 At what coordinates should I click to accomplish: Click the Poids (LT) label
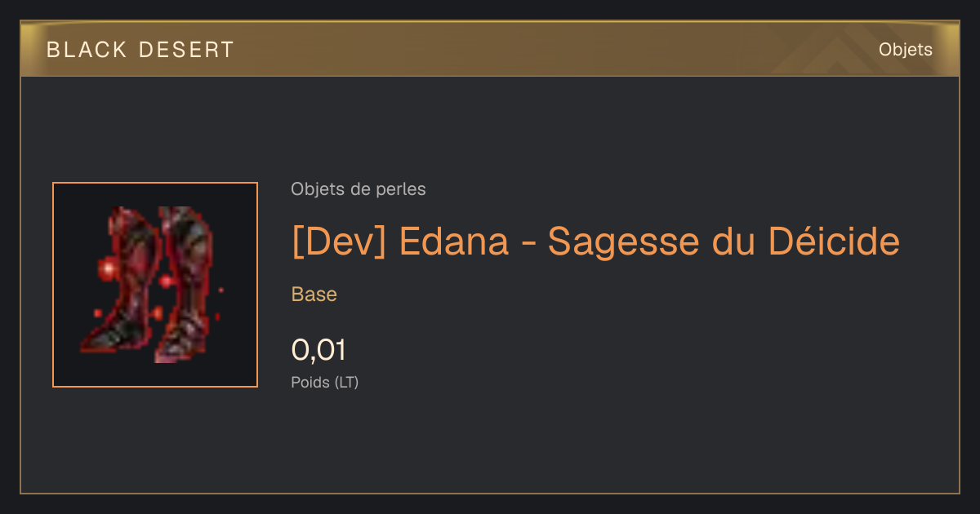point(325,382)
